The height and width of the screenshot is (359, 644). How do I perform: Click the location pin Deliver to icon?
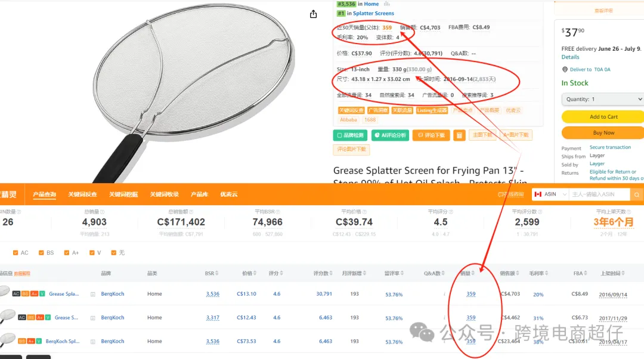(565, 69)
